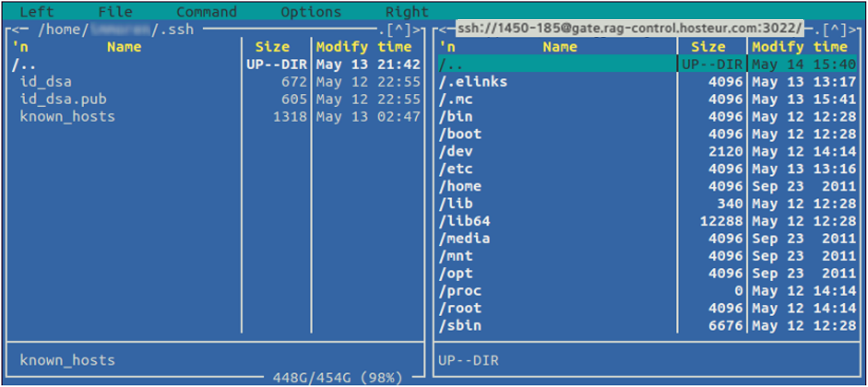Select the /root directory in right panel

tap(460, 309)
